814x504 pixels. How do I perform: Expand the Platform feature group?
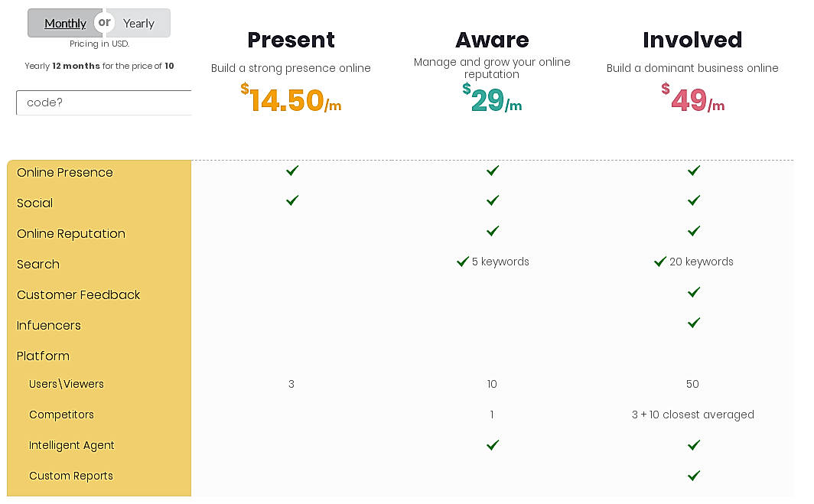(43, 356)
